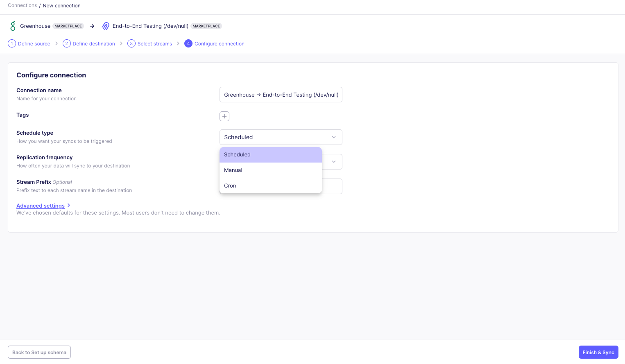Click step 3 circle for Select streams

[131, 43]
